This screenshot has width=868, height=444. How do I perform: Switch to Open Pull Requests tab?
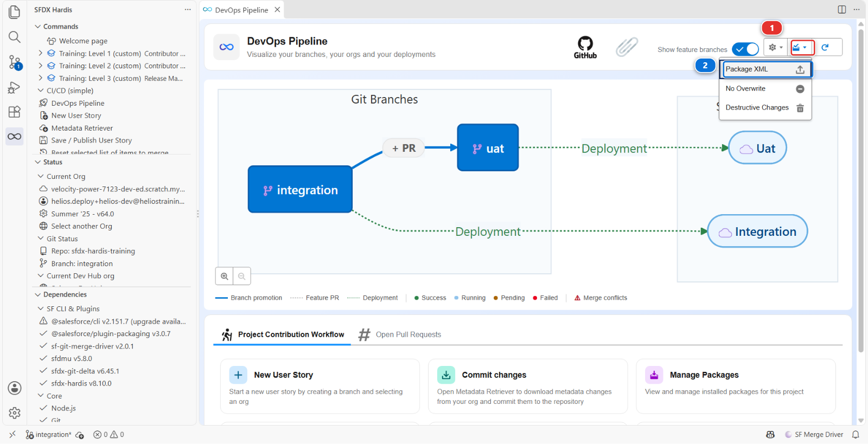400,334
